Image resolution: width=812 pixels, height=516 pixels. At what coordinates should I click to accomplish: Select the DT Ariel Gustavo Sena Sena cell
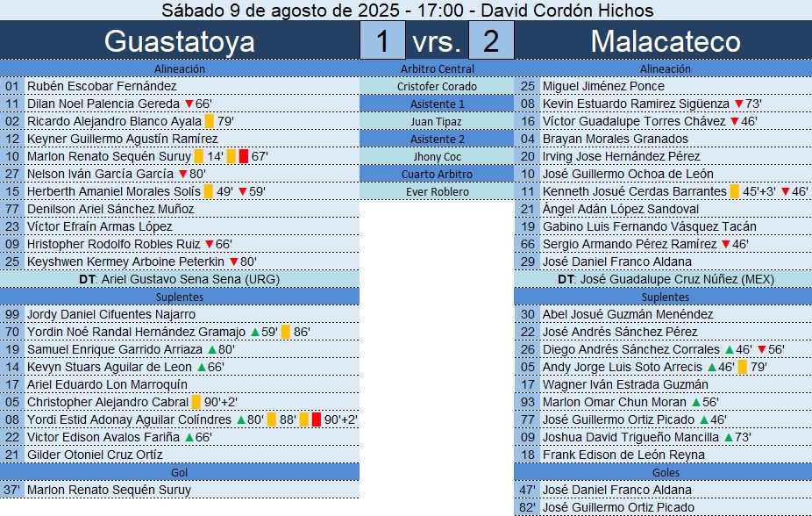(x=180, y=279)
